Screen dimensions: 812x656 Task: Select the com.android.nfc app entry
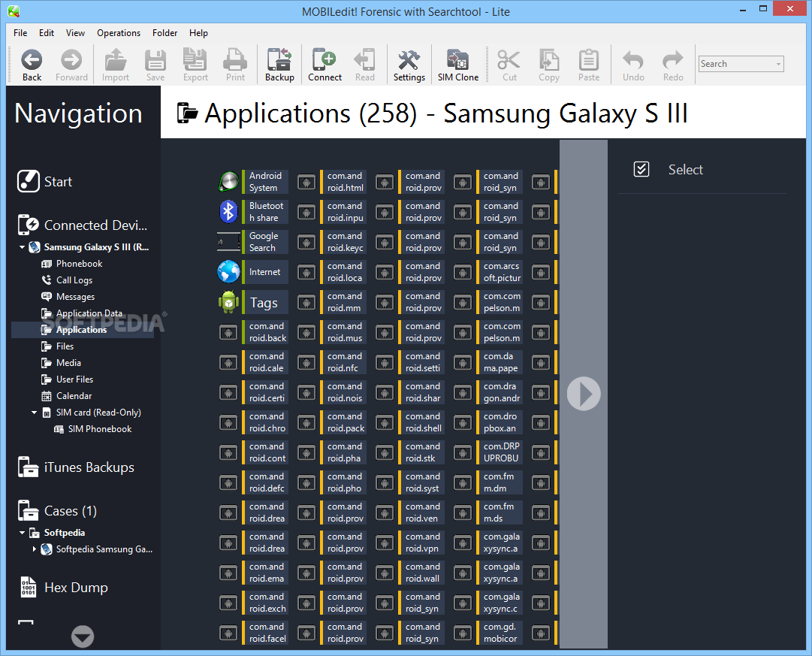[x=331, y=361]
